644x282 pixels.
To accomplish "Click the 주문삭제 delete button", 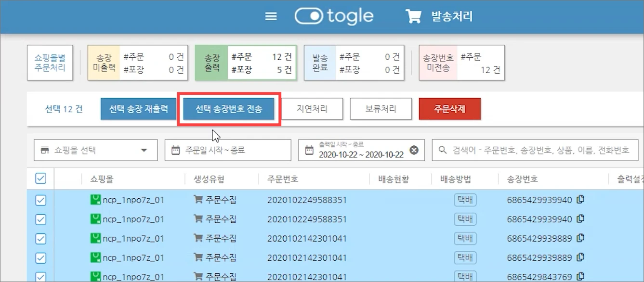I will tap(449, 109).
